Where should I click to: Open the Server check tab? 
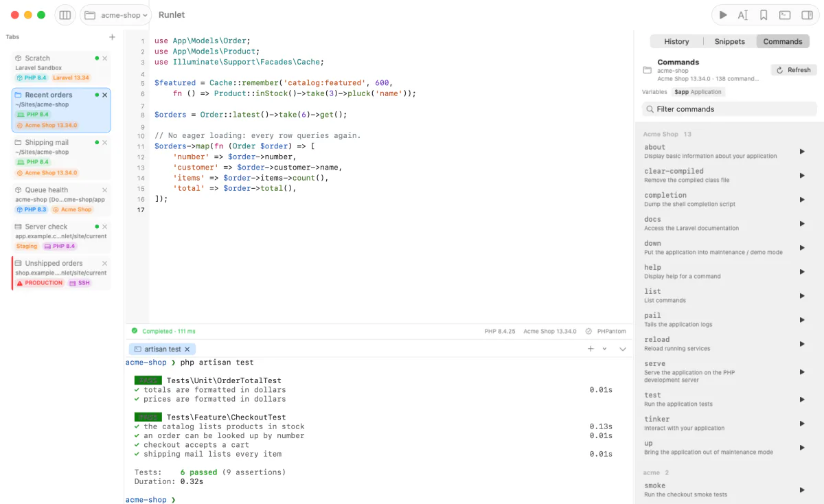point(61,236)
